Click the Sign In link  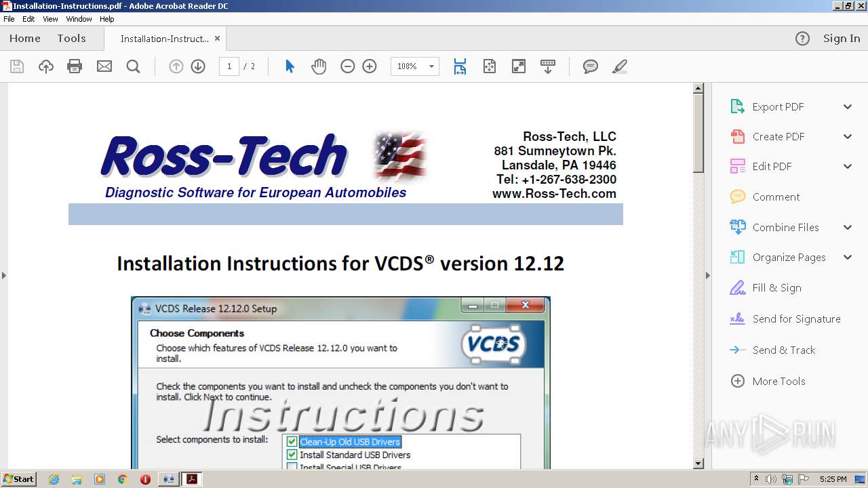pos(842,39)
